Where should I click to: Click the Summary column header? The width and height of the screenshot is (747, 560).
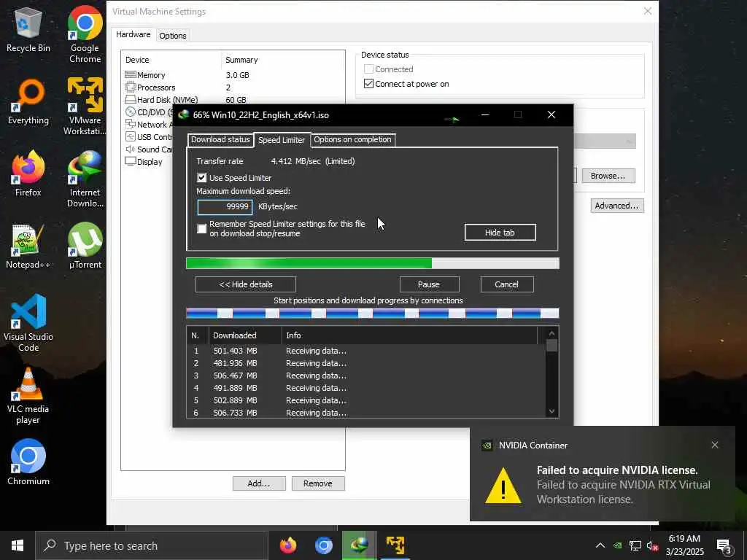[x=283, y=60]
